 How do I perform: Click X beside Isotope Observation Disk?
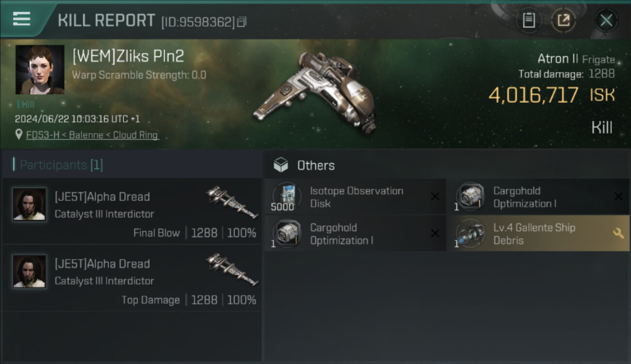click(x=435, y=197)
